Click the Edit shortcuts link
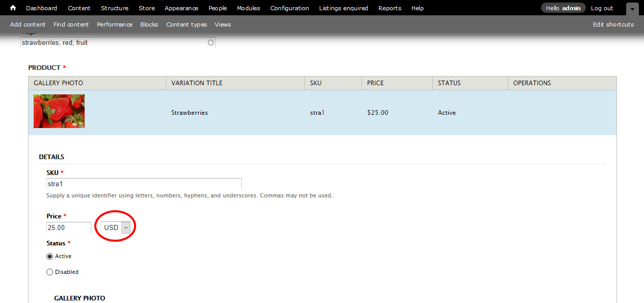 tap(613, 24)
